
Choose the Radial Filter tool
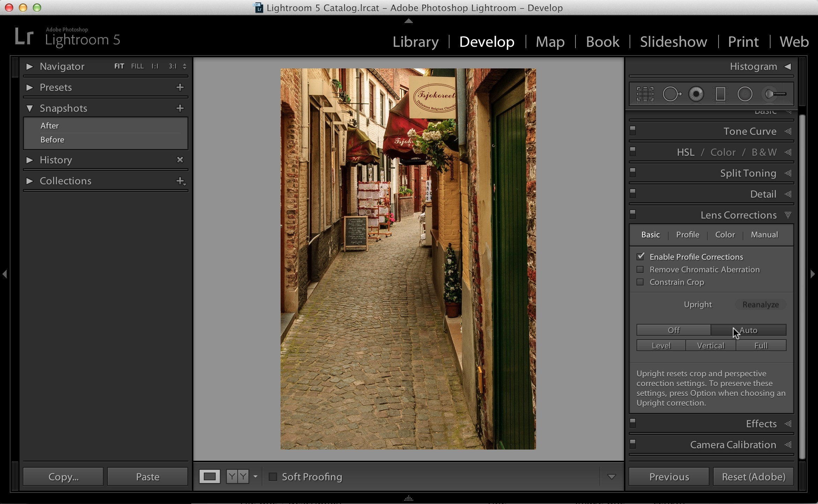[745, 94]
